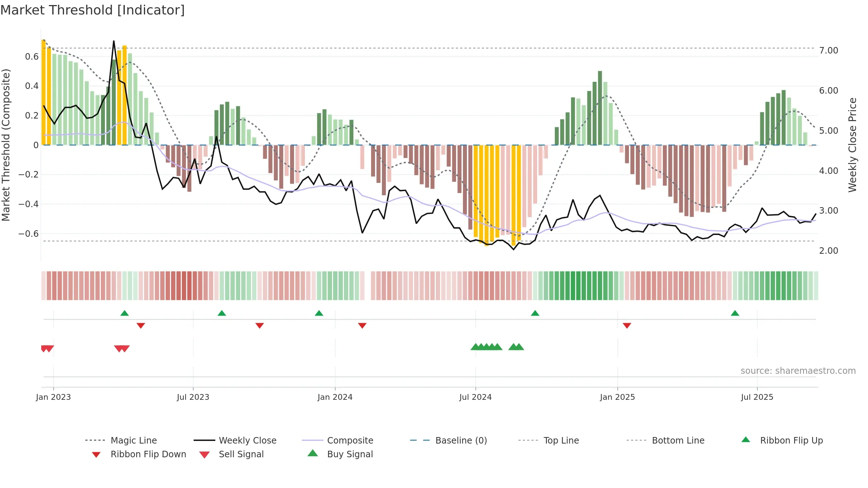Image resolution: width=868 pixels, height=488 pixels.
Task: Click the source: sharemaestro.com text
Action: pyautogui.click(x=798, y=371)
